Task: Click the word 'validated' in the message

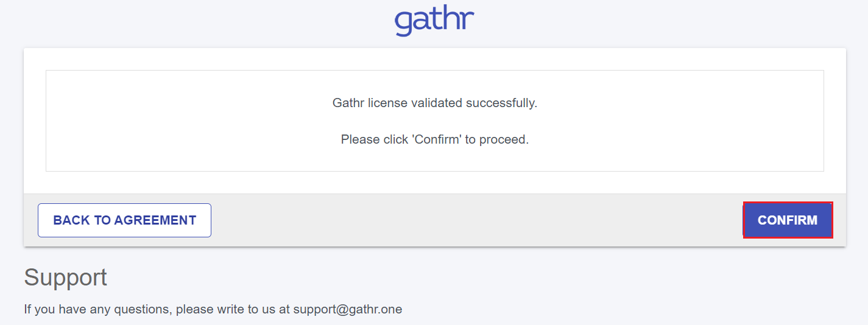Action: point(437,103)
